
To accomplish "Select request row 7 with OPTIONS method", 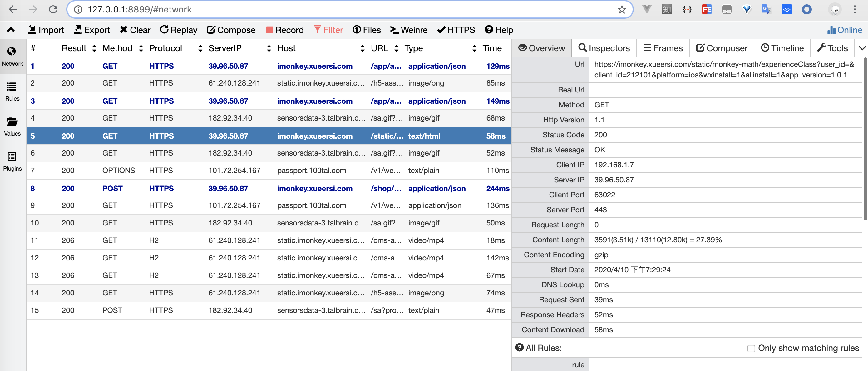I will pyautogui.click(x=269, y=171).
